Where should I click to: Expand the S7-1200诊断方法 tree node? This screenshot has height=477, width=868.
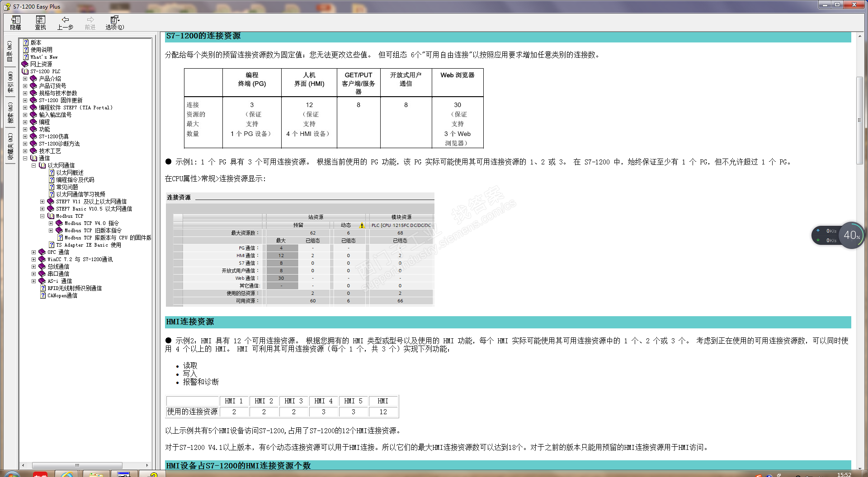click(x=25, y=144)
